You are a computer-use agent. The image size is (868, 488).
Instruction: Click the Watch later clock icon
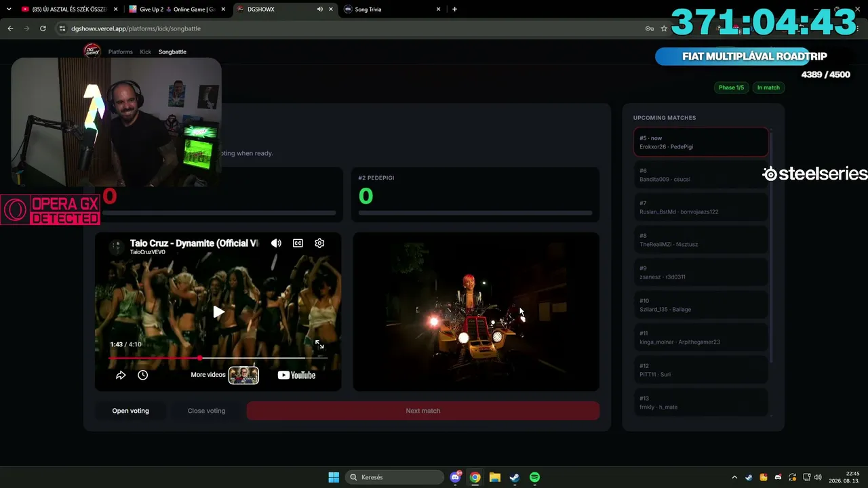pyautogui.click(x=142, y=375)
